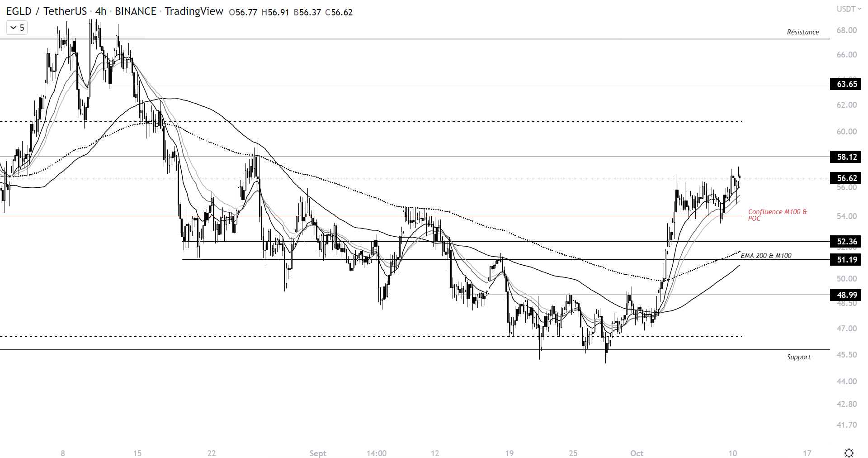Click the Résistance text annotation

pos(803,32)
